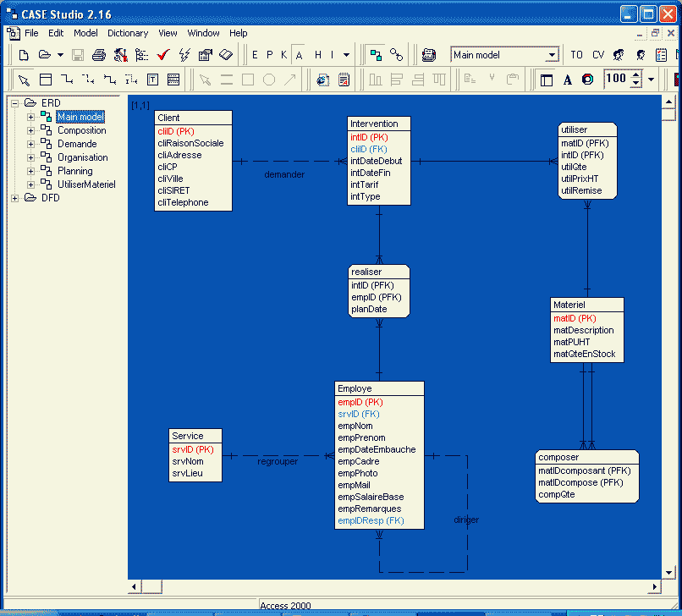
Task: Expand the DFD tree node
Action: (14, 198)
